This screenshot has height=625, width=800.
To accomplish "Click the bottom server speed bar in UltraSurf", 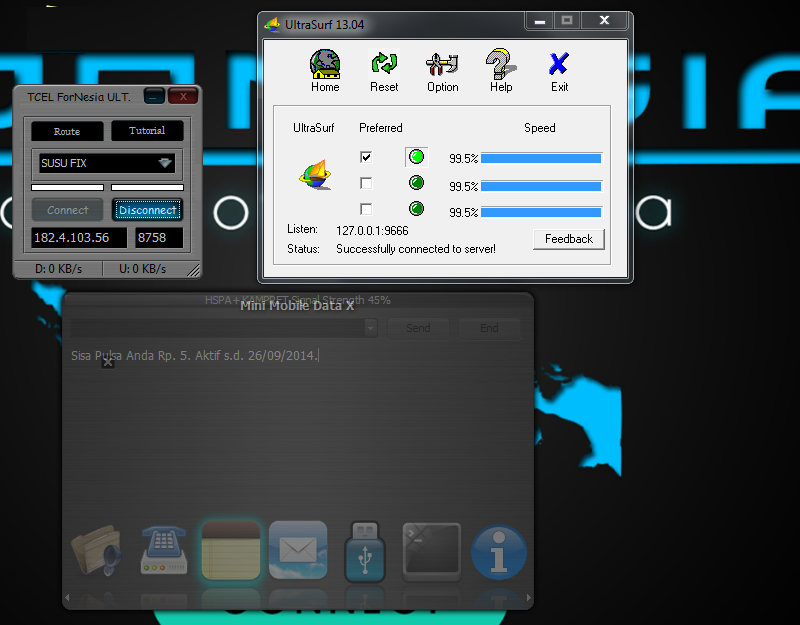I will pyautogui.click(x=541, y=212).
